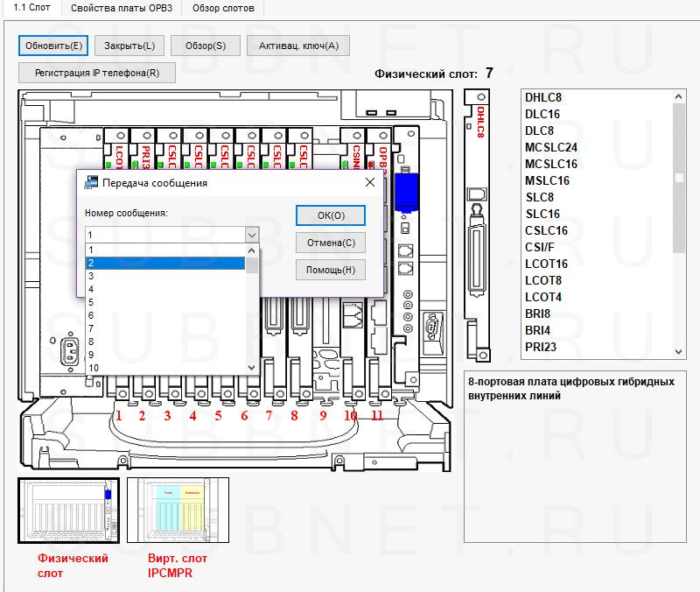Click the CSINF card in slot 10
700x592 pixels.
(x=356, y=151)
